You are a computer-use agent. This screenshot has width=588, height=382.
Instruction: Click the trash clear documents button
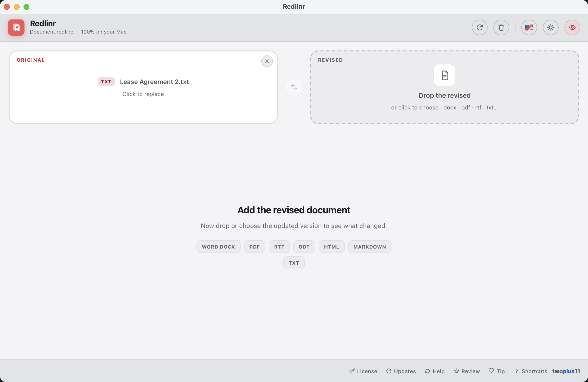coord(501,27)
